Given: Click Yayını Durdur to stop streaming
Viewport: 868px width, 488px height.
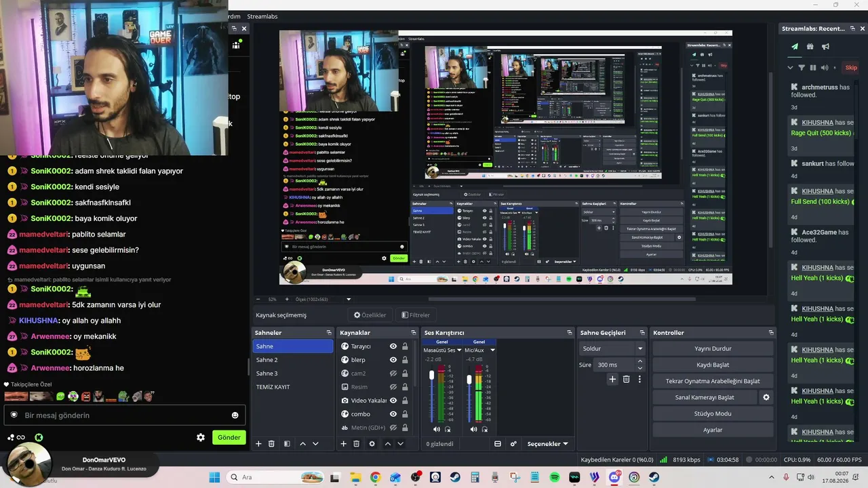Looking at the screenshot, I should (x=713, y=348).
